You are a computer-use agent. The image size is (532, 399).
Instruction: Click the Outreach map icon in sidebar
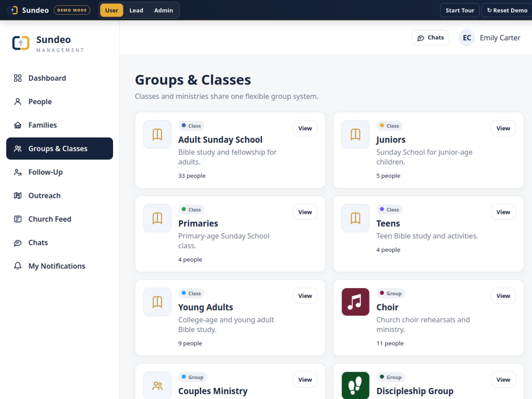[x=18, y=195]
